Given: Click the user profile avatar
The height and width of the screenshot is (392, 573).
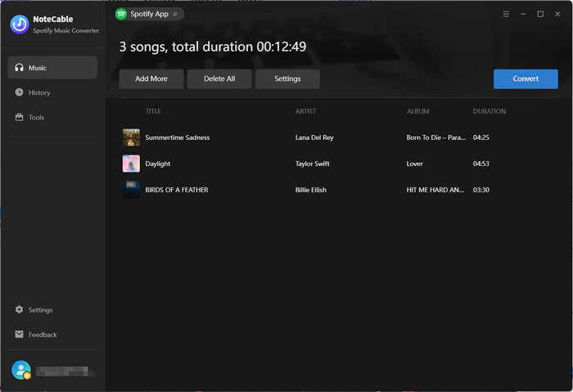Looking at the screenshot, I should click(x=20, y=370).
